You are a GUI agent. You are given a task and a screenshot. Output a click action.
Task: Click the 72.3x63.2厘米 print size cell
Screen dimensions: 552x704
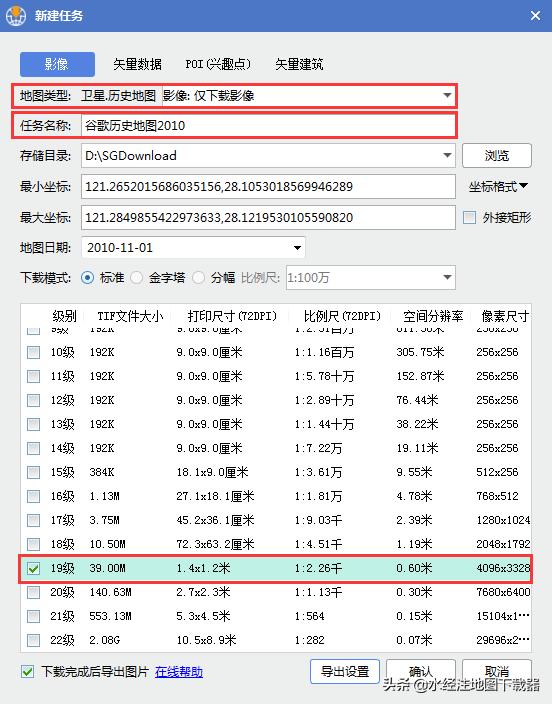pyautogui.click(x=215, y=544)
